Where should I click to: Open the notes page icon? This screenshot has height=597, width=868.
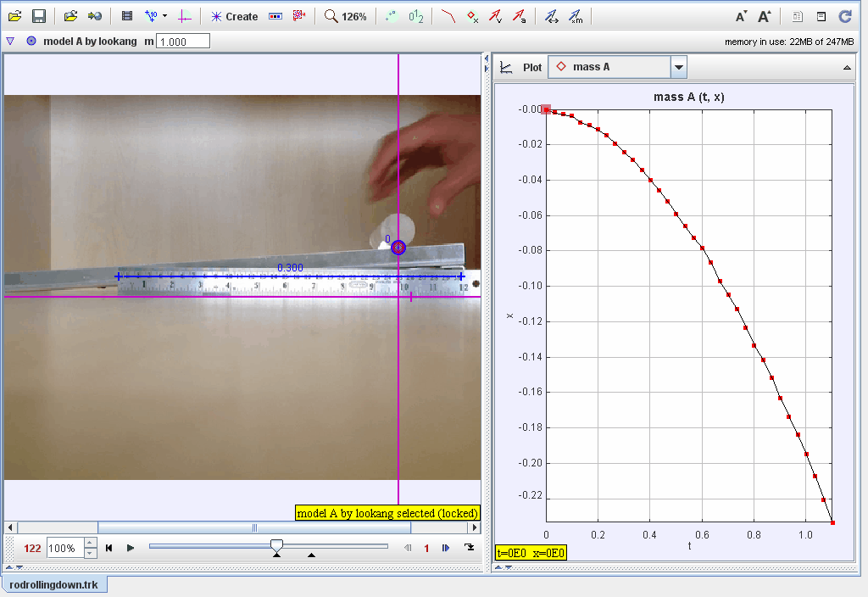(797, 17)
